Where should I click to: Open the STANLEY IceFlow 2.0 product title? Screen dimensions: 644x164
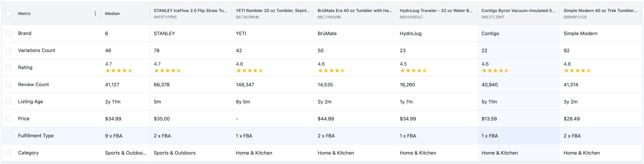190,10
